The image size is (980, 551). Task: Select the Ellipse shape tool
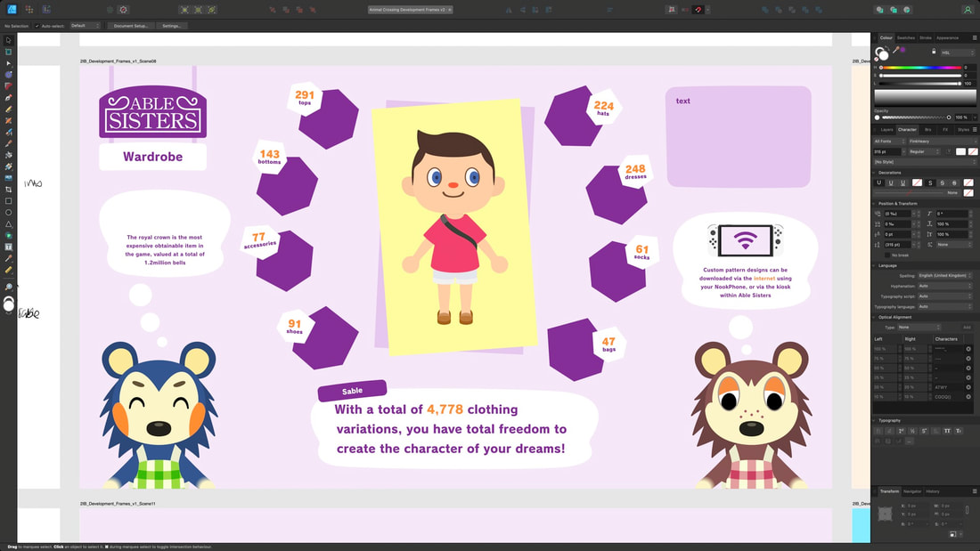click(x=8, y=213)
